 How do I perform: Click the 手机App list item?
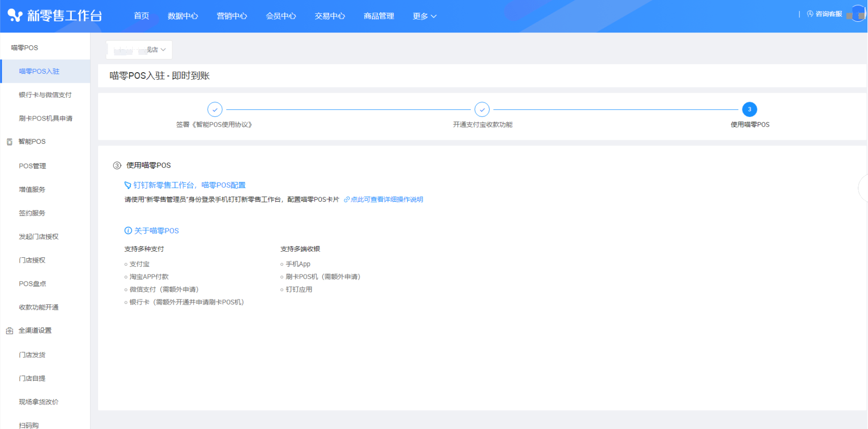coord(298,264)
